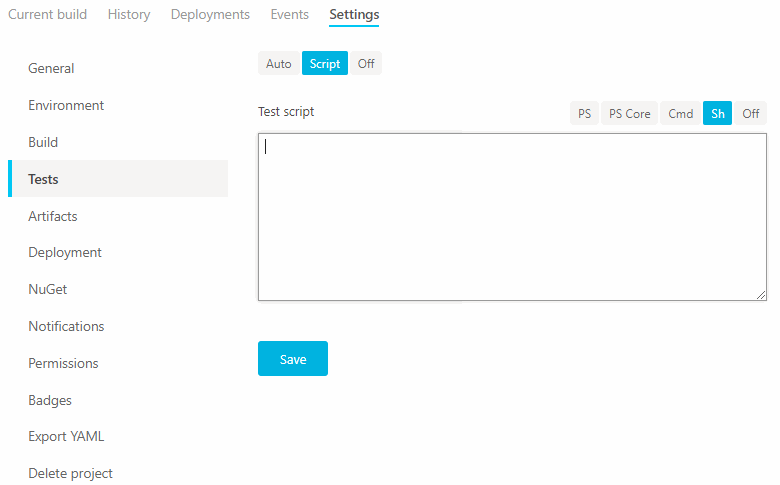
Task: Open Export YAML in the sidebar
Action: coord(66,437)
